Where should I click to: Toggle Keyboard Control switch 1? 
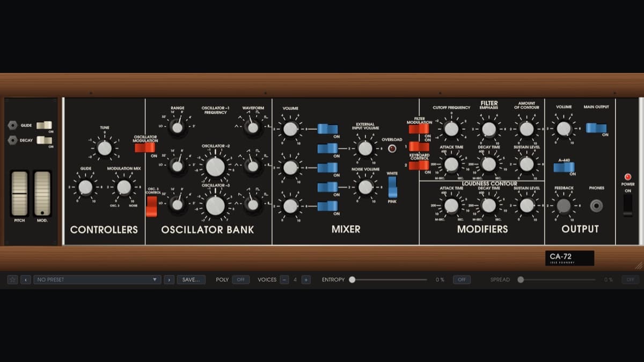(x=419, y=146)
